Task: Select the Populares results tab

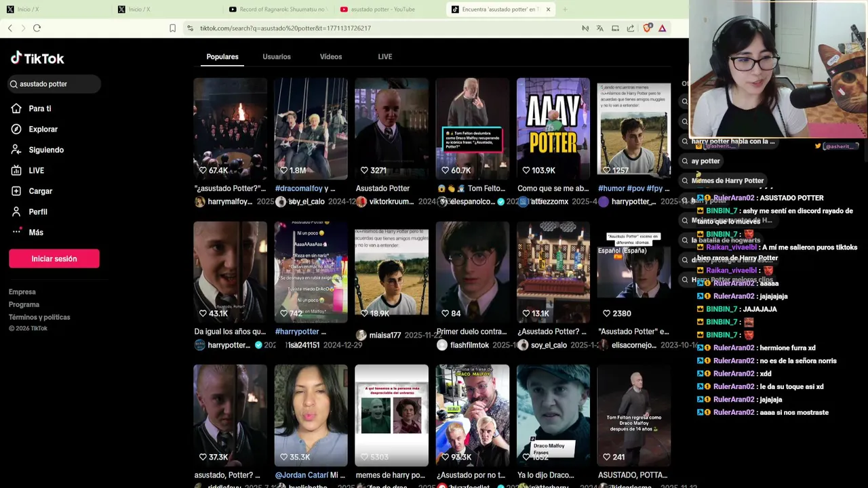Action: (x=222, y=57)
